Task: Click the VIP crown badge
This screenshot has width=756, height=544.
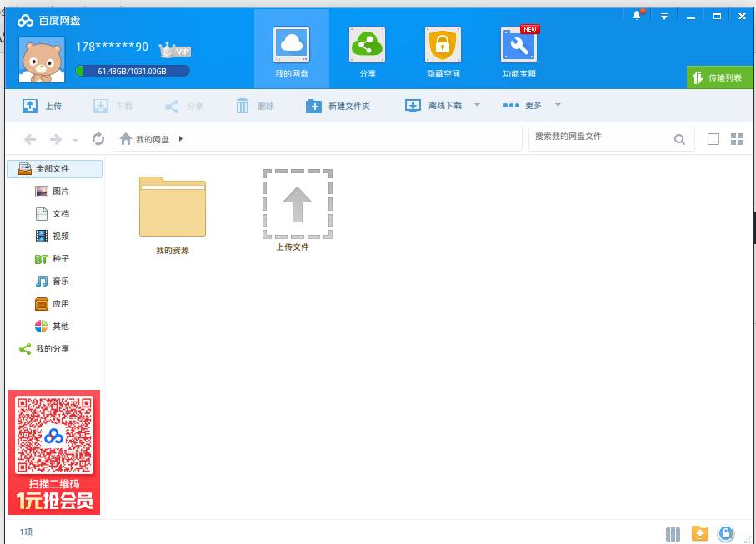Action: tap(174, 50)
